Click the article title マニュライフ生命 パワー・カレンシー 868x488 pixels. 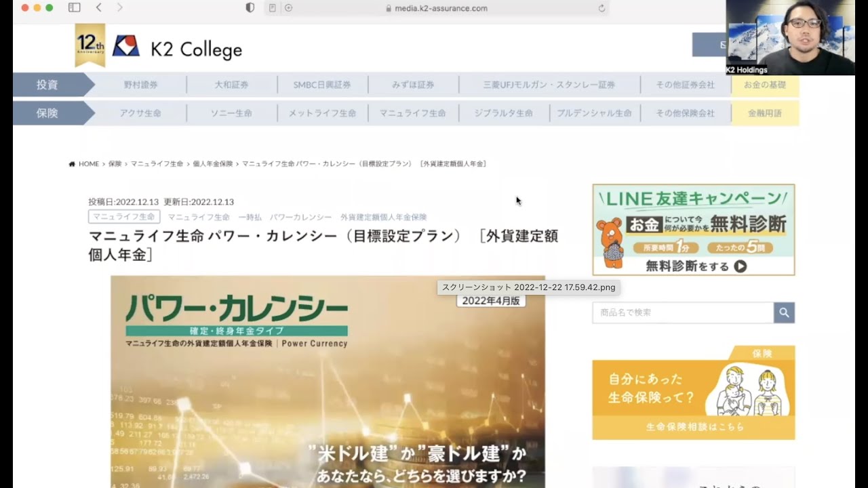click(x=323, y=245)
